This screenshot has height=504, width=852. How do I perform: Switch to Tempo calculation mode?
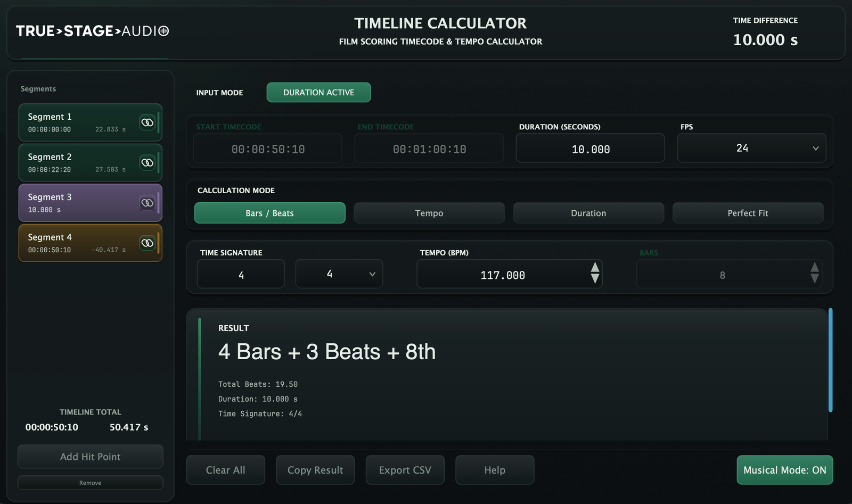(429, 213)
